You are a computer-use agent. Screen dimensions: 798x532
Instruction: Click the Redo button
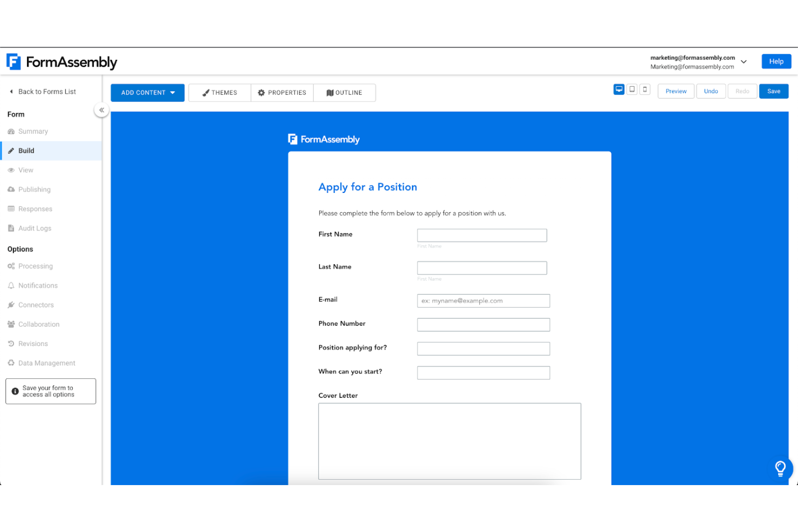[x=742, y=91]
